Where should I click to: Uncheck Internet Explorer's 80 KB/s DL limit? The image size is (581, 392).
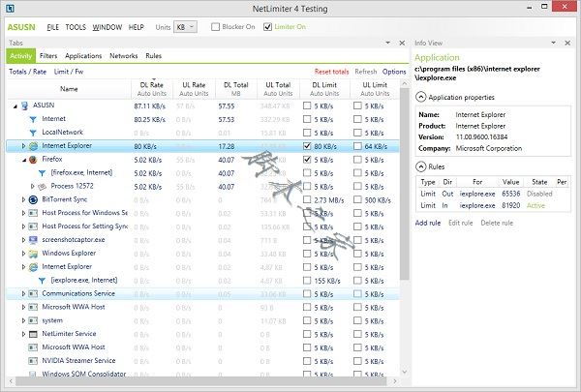307,145
